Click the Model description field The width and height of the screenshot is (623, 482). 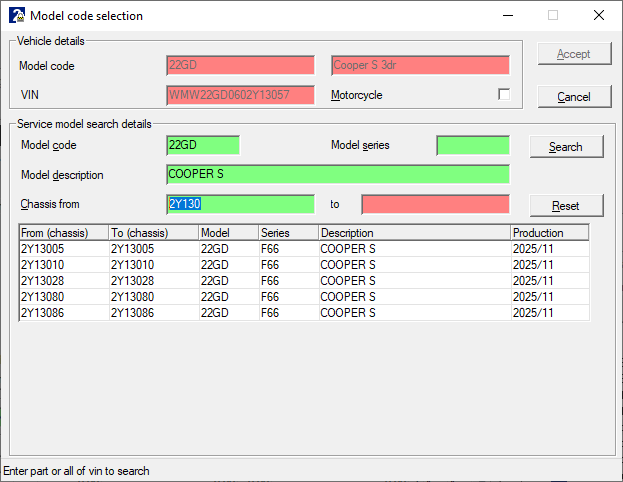tap(337, 175)
